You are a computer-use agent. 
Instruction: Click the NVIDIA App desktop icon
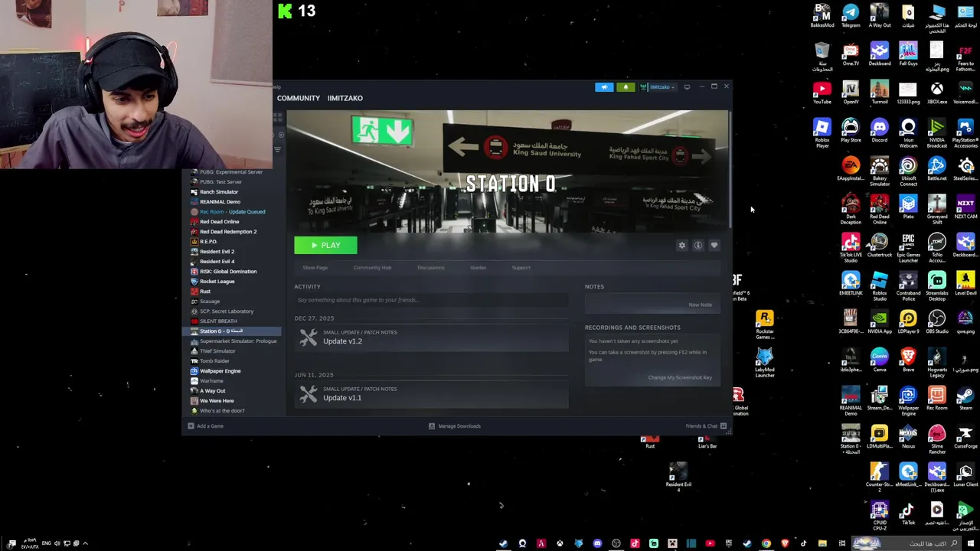point(879,322)
